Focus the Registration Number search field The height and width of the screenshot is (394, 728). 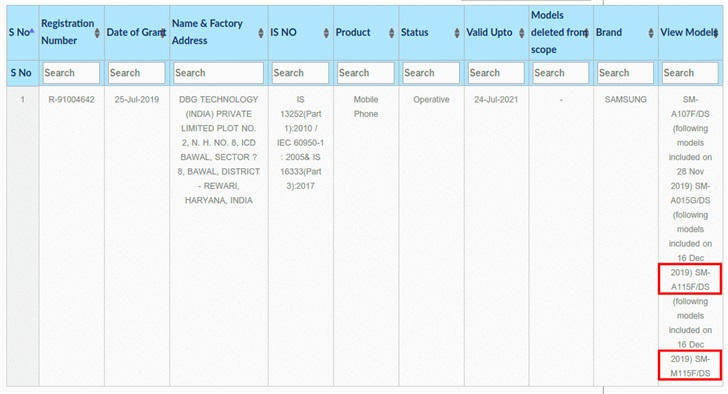(72, 73)
